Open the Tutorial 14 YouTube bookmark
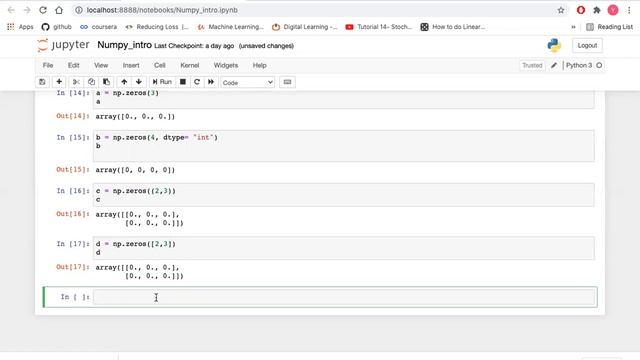This screenshot has height=360, width=640. 378,27
